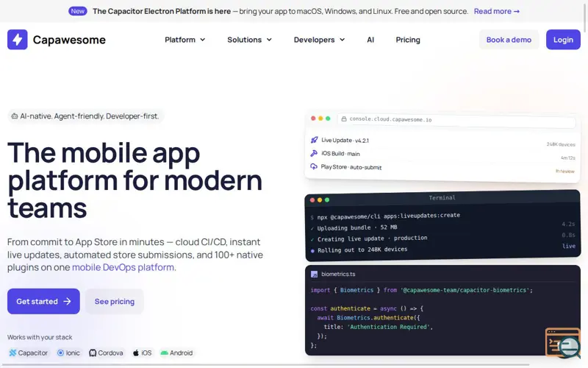Click the console.cloud.capawesome.io address bar

(x=456, y=120)
